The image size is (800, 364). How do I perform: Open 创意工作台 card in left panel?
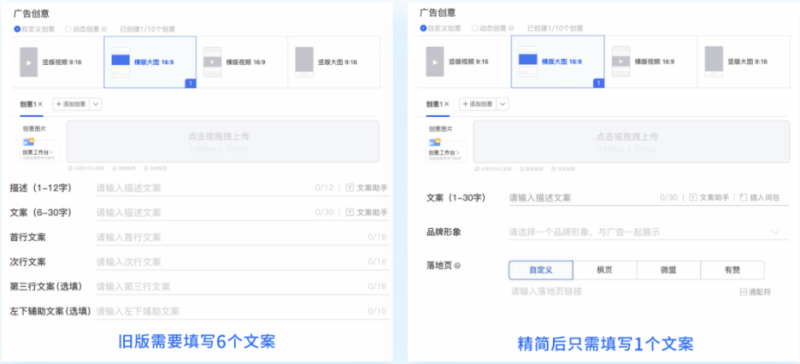click(x=40, y=151)
